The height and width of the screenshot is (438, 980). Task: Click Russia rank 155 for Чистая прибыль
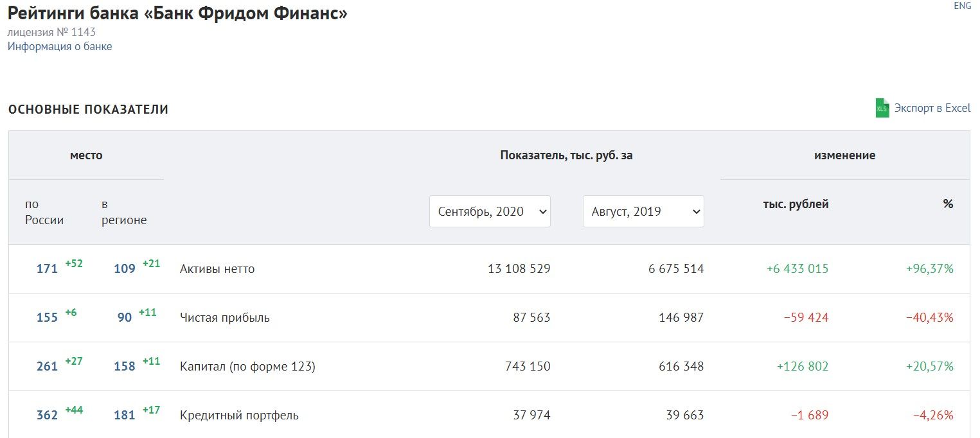(47, 318)
